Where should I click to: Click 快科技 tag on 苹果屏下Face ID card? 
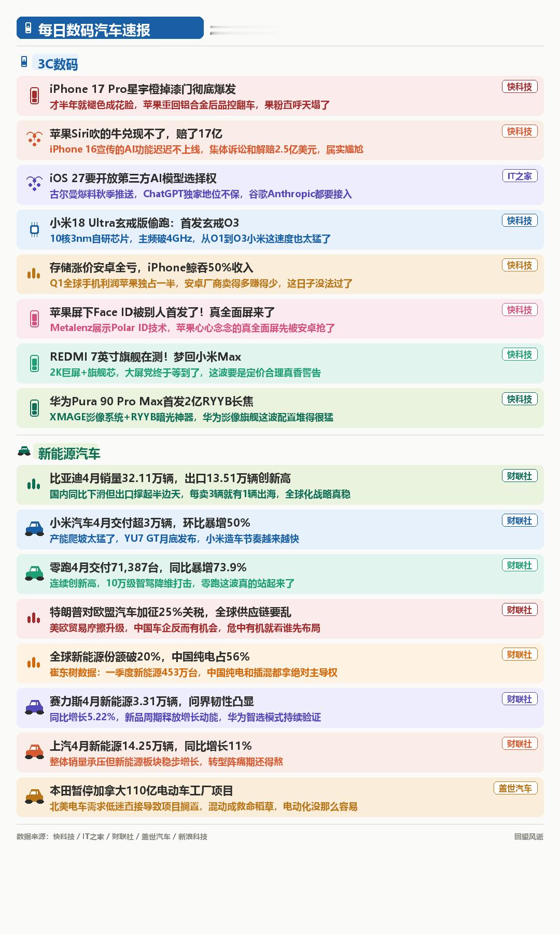[520, 310]
